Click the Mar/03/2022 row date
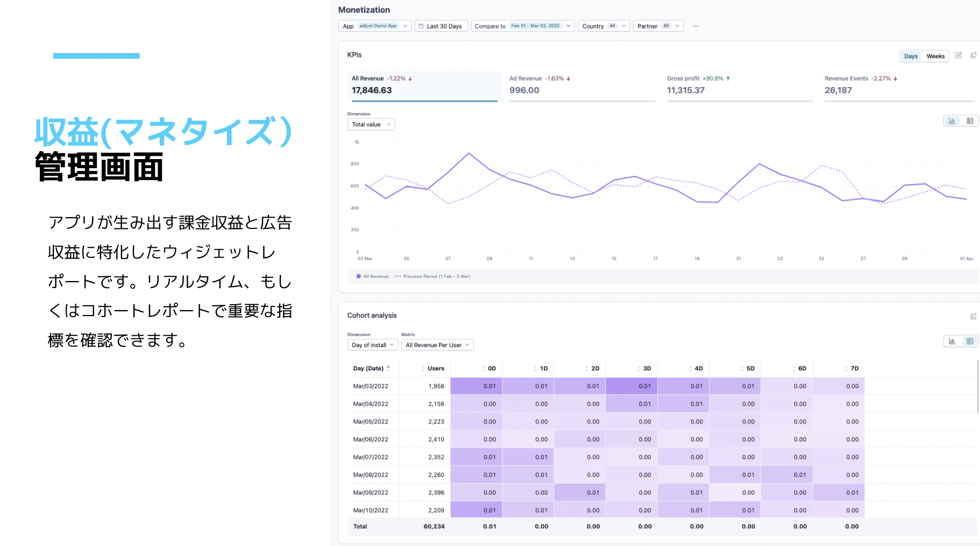This screenshot has height=546, width=980. click(x=371, y=386)
